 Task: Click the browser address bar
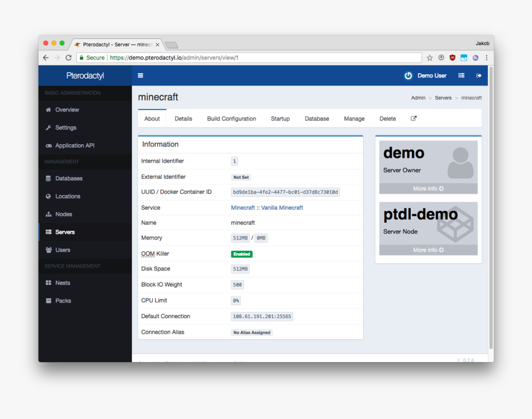point(247,58)
